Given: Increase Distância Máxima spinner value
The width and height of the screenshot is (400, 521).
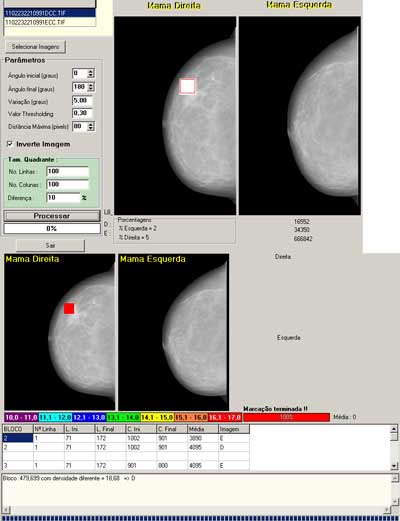Looking at the screenshot, I should (x=91, y=124).
